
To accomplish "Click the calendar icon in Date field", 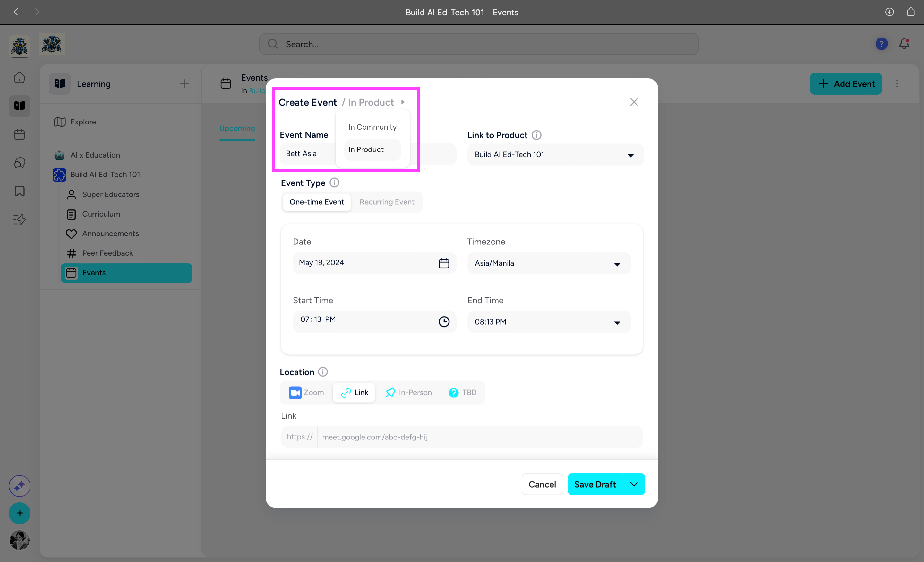I will pos(444,263).
